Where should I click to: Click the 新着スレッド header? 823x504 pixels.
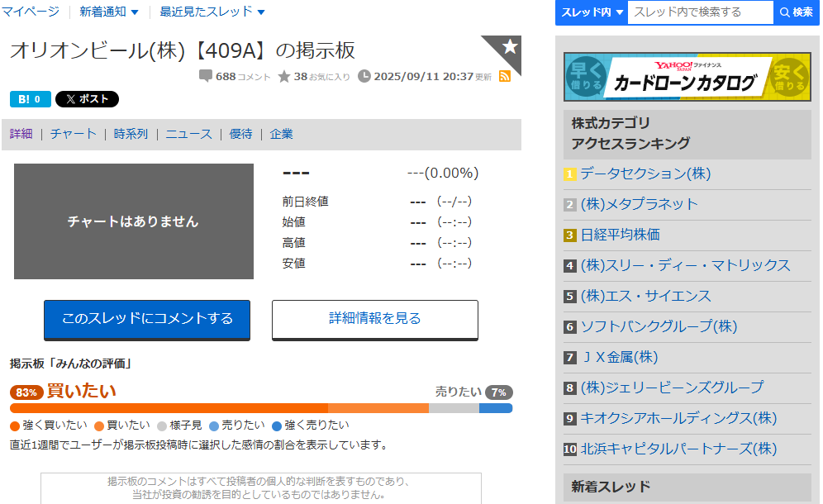click(x=687, y=487)
